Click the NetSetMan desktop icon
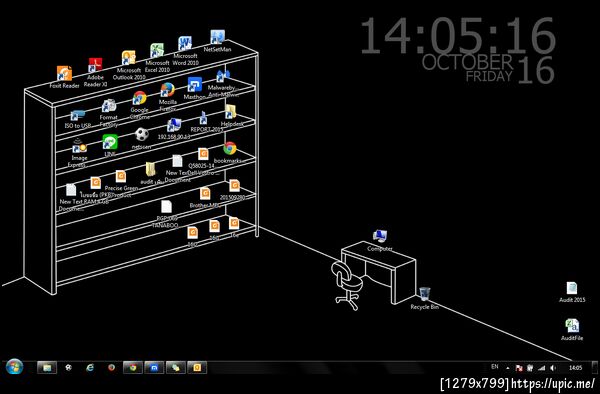Screen dimensions: 600x394 [x=217, y=37]
